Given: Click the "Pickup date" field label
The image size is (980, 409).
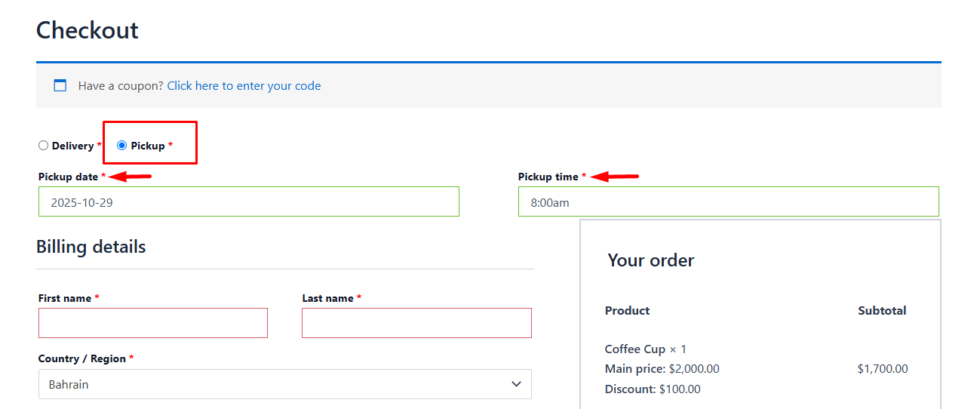Looking at the screenshot, I should click(x=68, y=177).
